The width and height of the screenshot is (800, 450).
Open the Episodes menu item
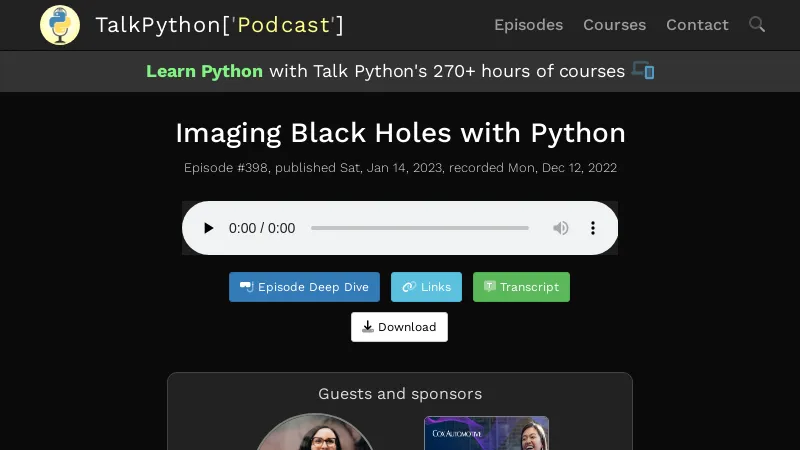[x=528, y=25]
